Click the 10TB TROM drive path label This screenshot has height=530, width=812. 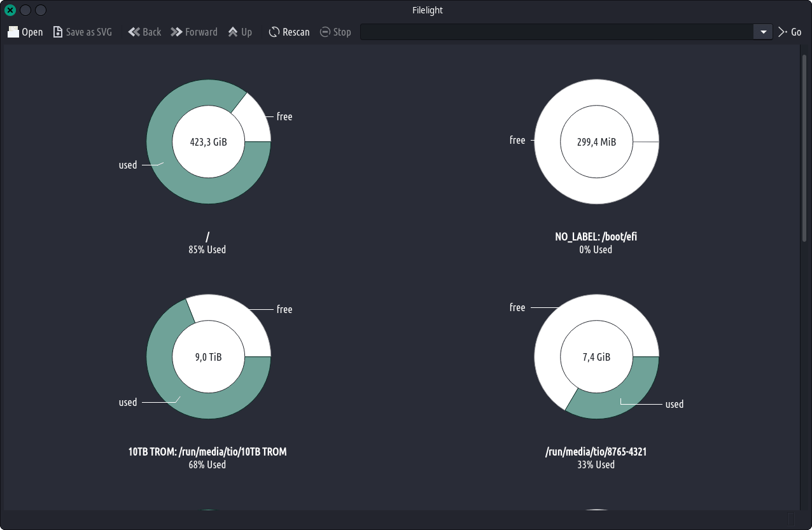(207, 452)
